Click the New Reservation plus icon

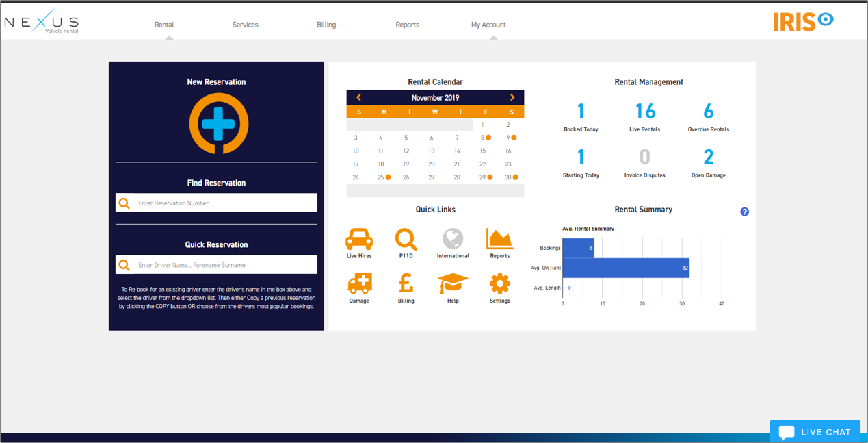tap(217, 123)
